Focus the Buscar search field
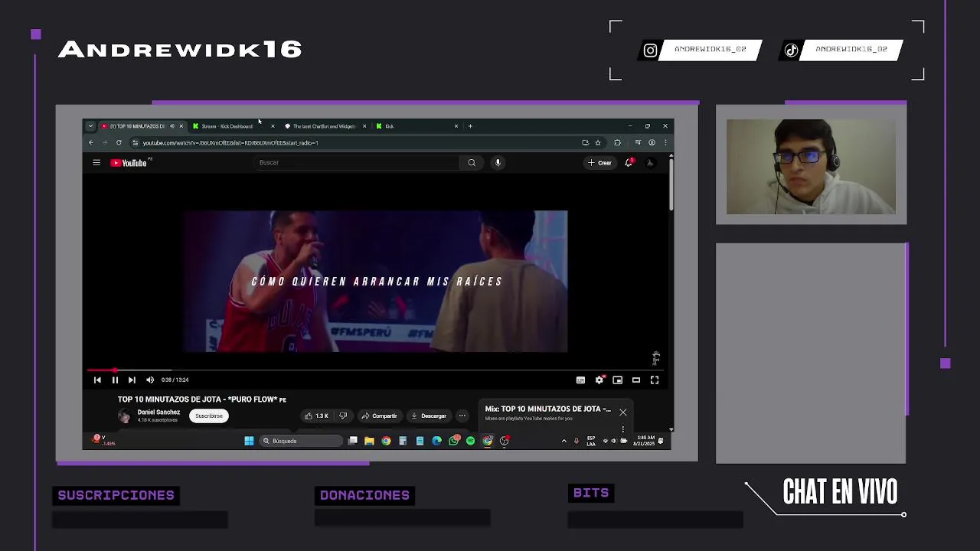 (x=357, y=162)
